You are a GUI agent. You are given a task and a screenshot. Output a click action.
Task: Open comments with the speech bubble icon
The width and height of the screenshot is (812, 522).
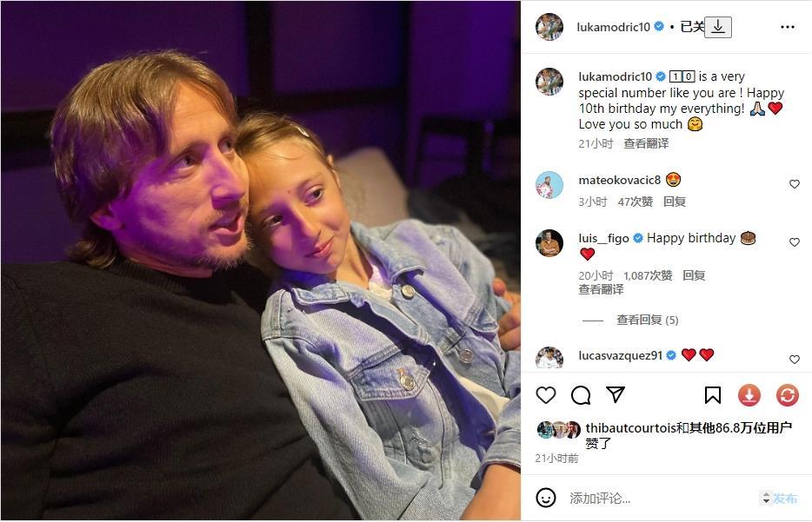click(x=581, y=395)
